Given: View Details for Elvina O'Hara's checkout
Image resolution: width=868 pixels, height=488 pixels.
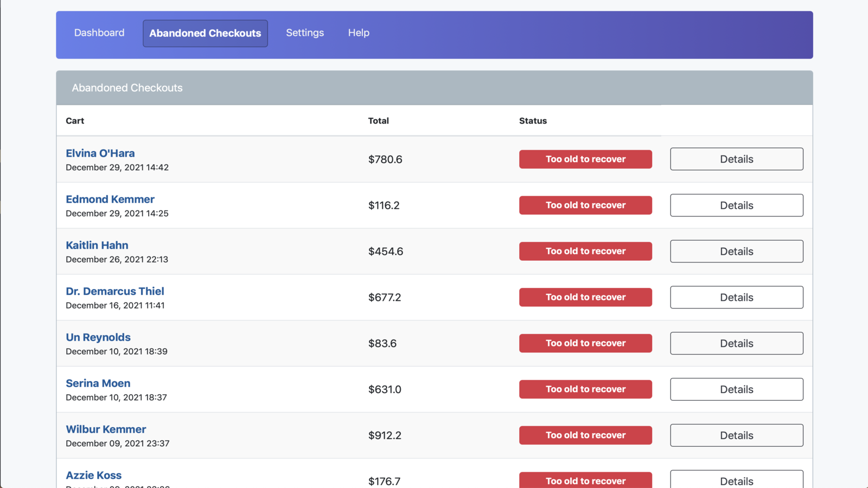Looking at the screenshot, I should point(736,159).
